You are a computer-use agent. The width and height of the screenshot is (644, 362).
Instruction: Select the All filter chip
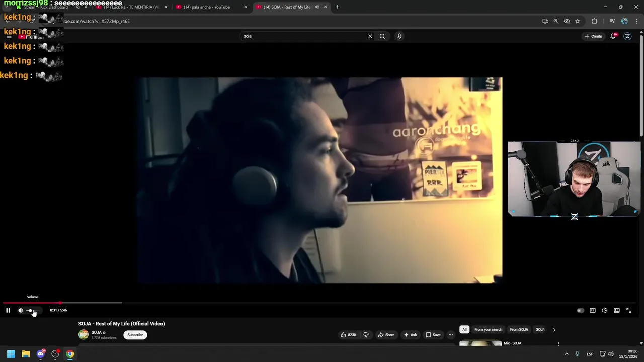tap(464, 330)
